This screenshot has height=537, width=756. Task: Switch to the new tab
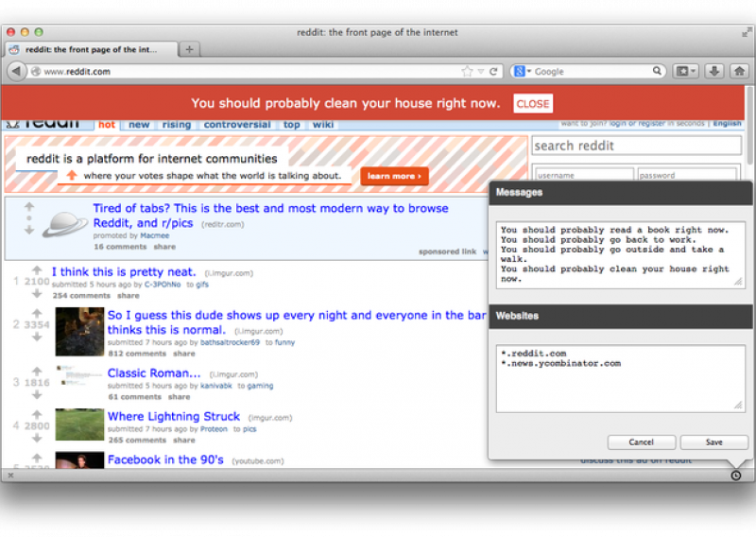(x=139, y=125)
